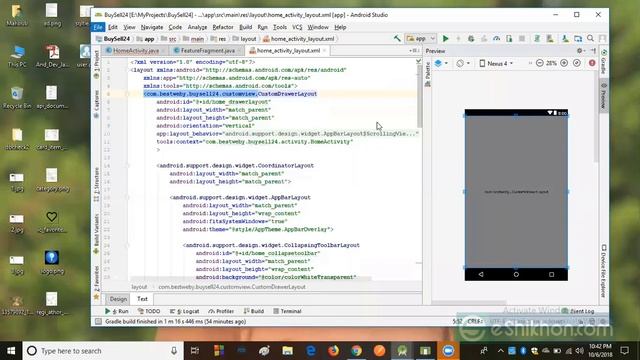Open the Terminal tool window
This screenshot has height=360, width=640.
coord(287,311)
